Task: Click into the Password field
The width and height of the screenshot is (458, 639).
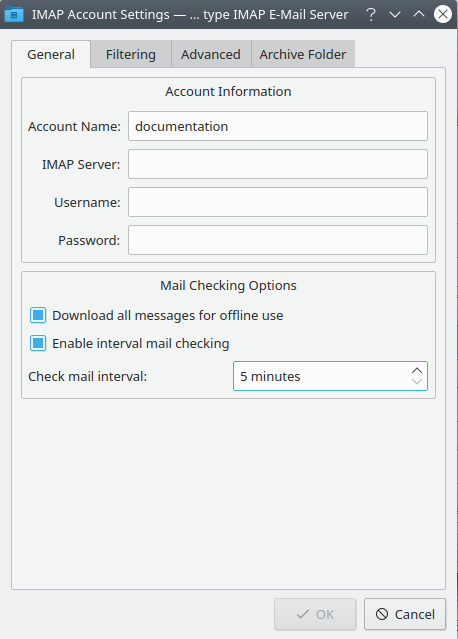Action: (x=278, y=240)
